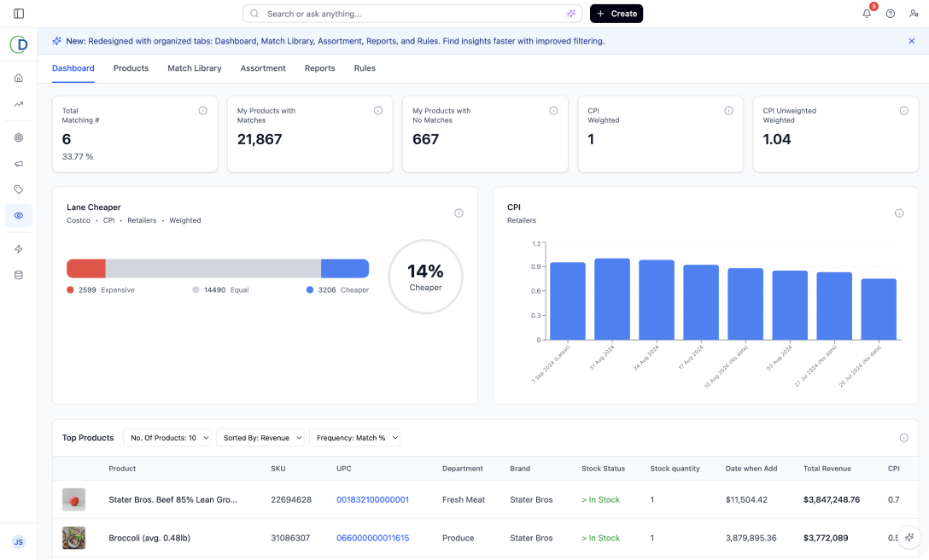Viewport: 929px width, 560px height.
Task: Expand the No. Of Products dropdown
Action: click(167, 438)
